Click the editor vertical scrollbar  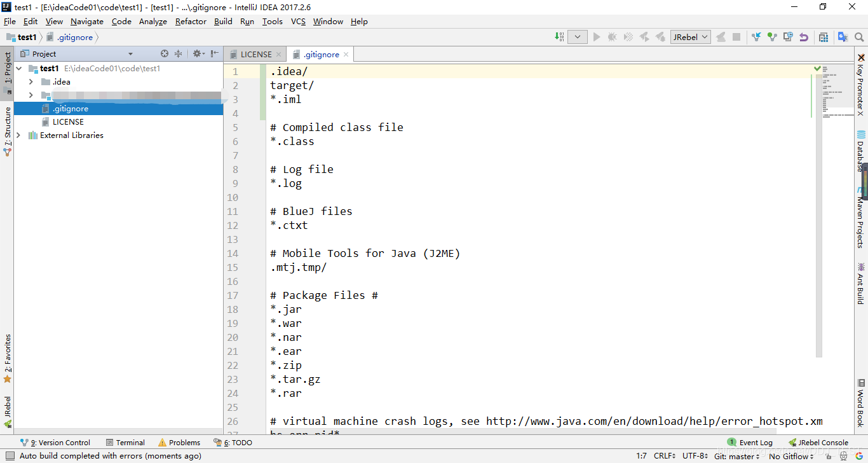819,210
